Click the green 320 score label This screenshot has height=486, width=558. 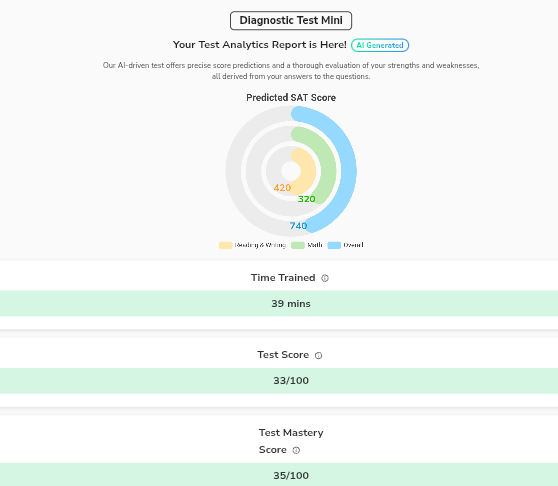(x=306, y=199)
